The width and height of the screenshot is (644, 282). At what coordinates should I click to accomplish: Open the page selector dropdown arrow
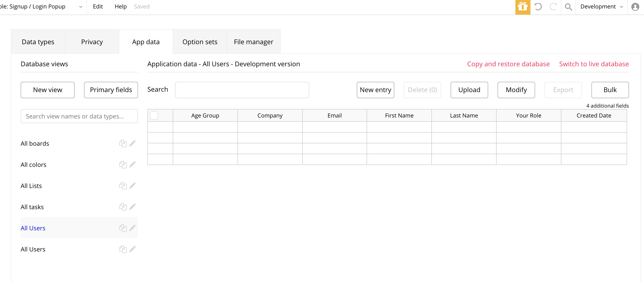[x=80, y=7]
